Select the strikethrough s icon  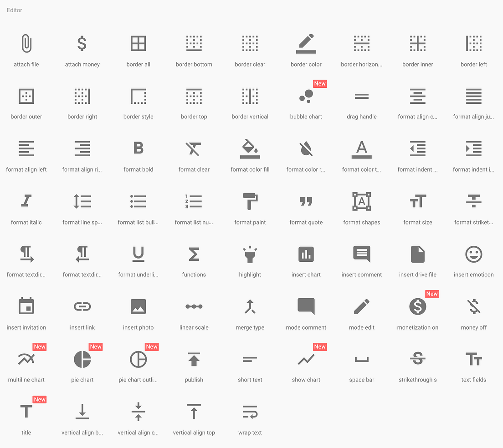click(x=418, y=359)
